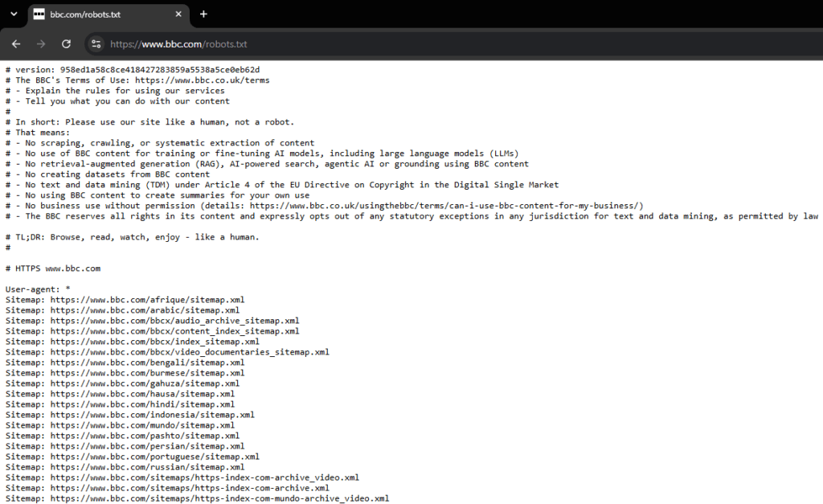Close the bbc.com/robots.txt tab

coord(178,14)
